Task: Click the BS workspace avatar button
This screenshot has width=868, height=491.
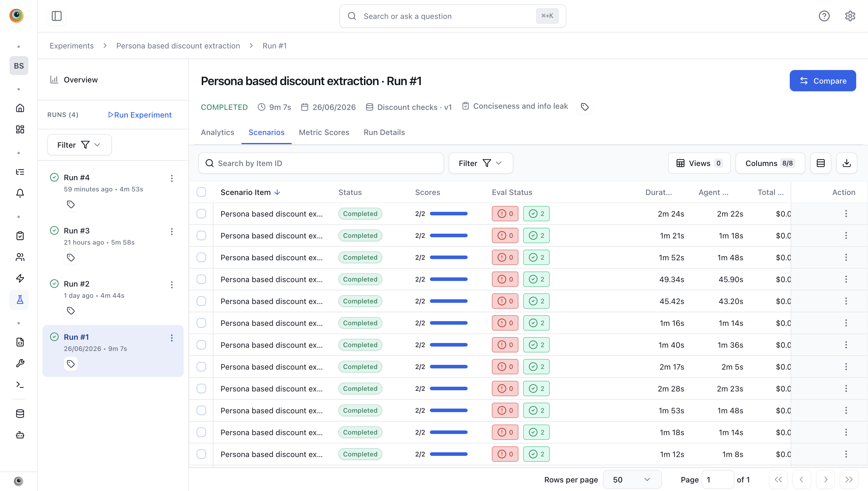Action: tap(19, 65)
